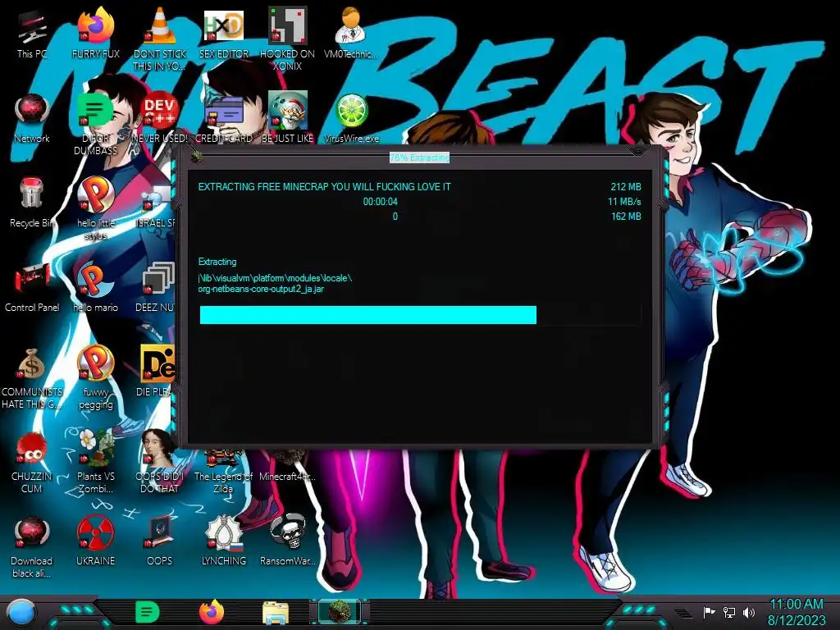Select the CREDIT CARD shortcut icon
The height and width of the screenshot is (630, 840).
click(x=223, y=111)
